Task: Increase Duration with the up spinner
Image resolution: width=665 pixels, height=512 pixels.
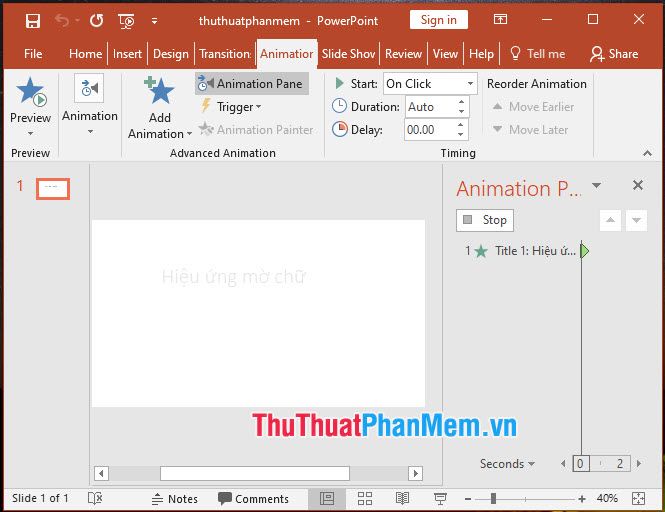Action: (x=461, y=102)
